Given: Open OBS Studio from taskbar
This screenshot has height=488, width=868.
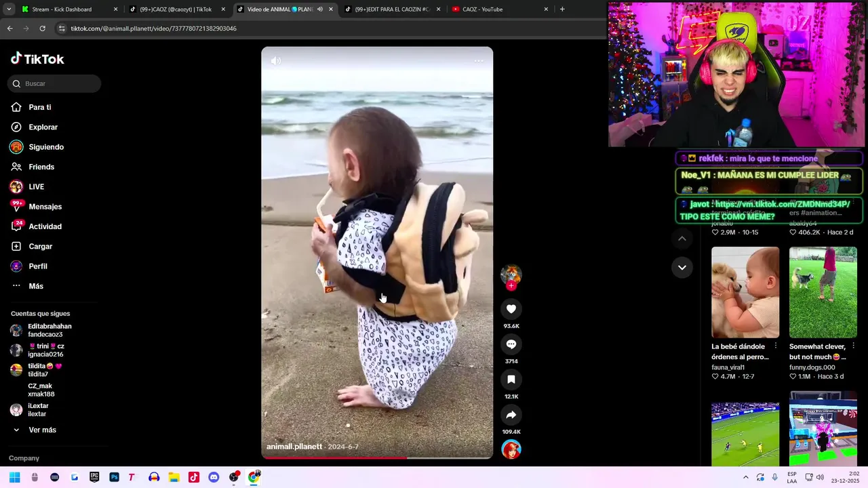Looking at the screenshot, I should (234, 477).
